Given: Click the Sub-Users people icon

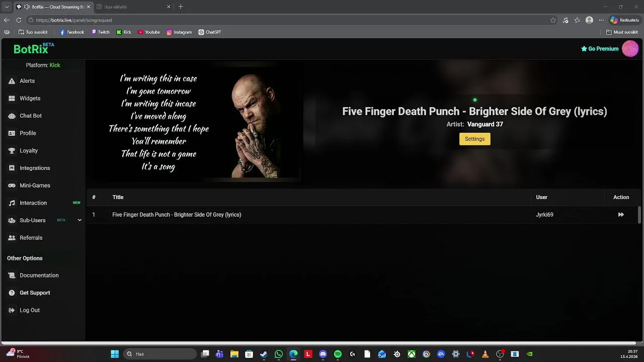Looking at the screenshot, I should pos(12,220).
